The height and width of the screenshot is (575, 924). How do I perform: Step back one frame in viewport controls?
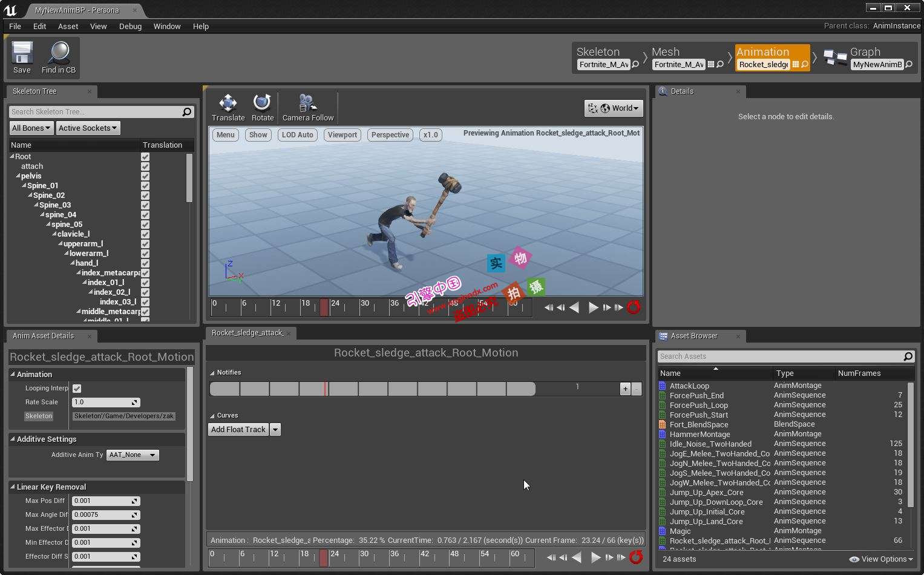[560, 307]
